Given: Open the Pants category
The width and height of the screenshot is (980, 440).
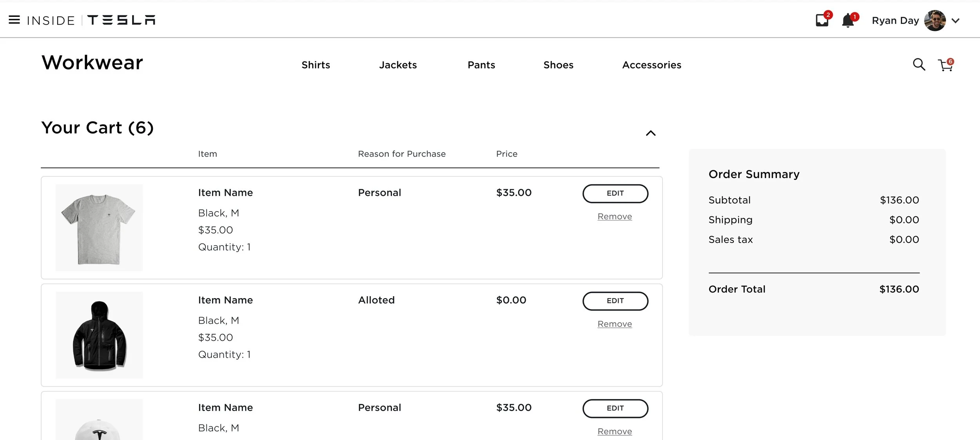Looking at the screenshot, I should pos(481,65).
